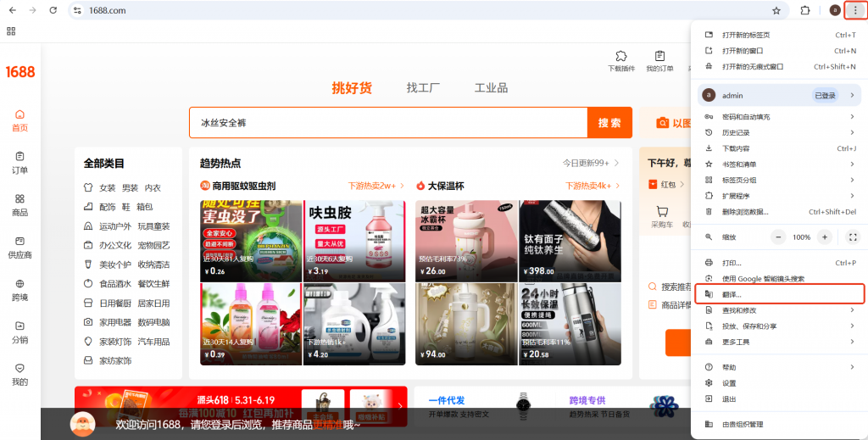868x440 pixels.
Task: Switch to 工业品 tab
Action: click(491, 88)
